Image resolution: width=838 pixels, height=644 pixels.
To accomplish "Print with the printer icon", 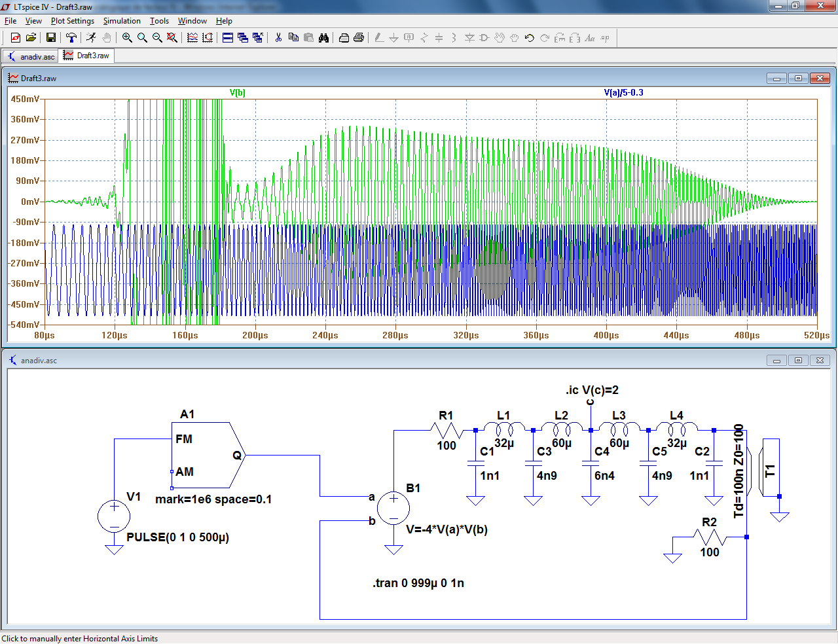I will point(359,38).
